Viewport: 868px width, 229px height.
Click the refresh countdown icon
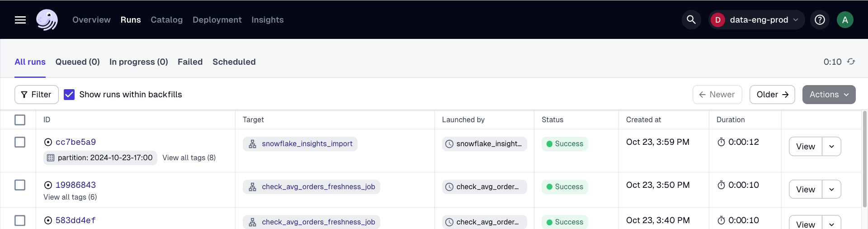point(851,62)
